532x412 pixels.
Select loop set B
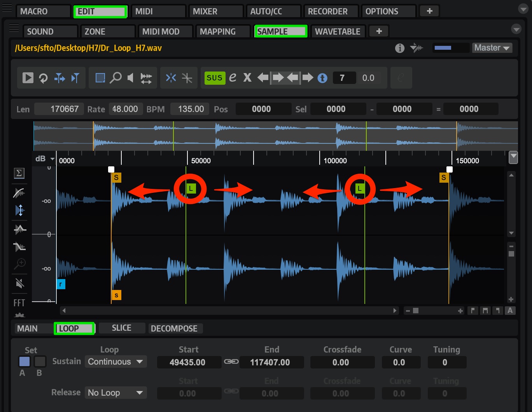40,362
